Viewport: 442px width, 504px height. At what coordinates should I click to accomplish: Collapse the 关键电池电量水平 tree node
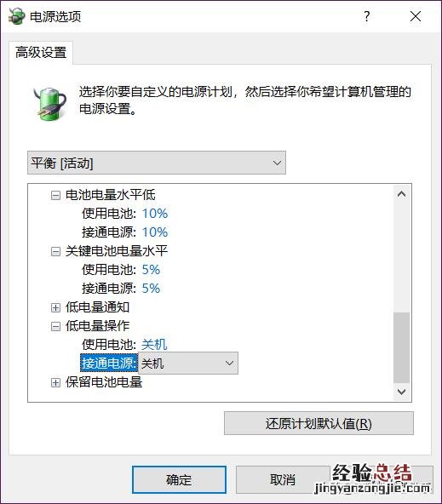tap(55, 251)
